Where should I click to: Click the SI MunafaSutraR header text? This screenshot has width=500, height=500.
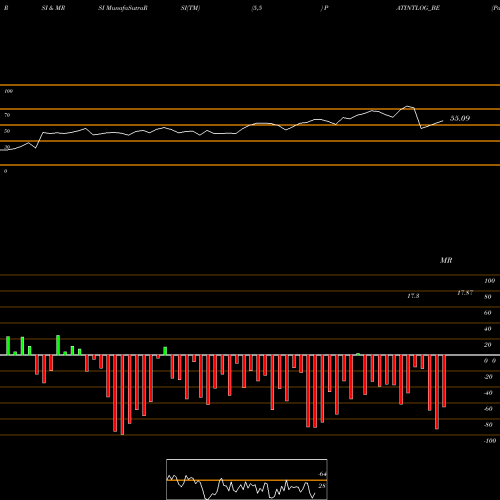123,8
